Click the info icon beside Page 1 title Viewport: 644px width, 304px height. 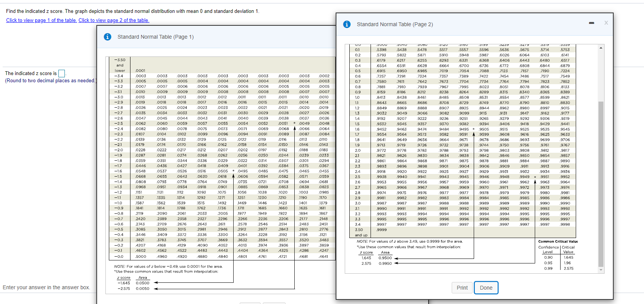(x=107, y=37)
